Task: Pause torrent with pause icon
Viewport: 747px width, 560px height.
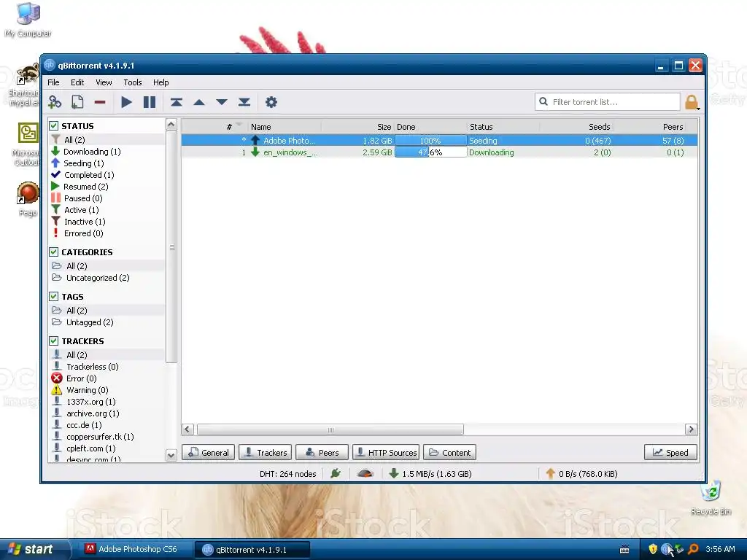Action: (x=149, y=102)
